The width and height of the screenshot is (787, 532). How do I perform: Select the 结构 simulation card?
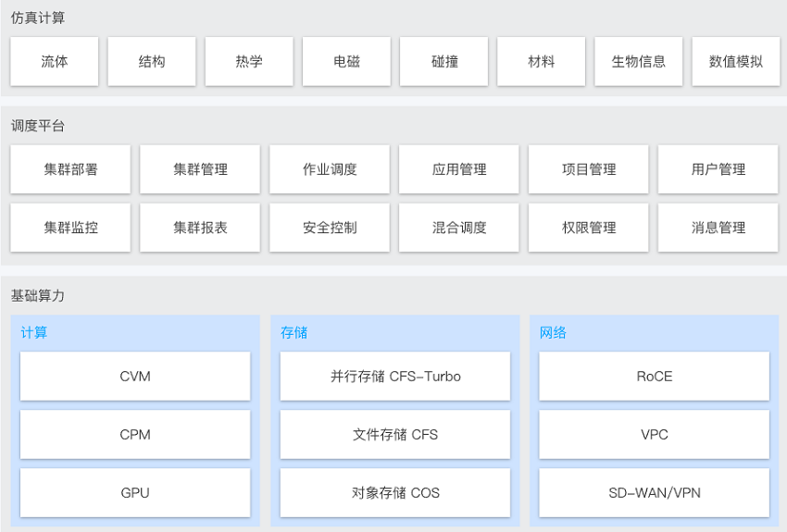pyautogui.click(x=152, y=61)
